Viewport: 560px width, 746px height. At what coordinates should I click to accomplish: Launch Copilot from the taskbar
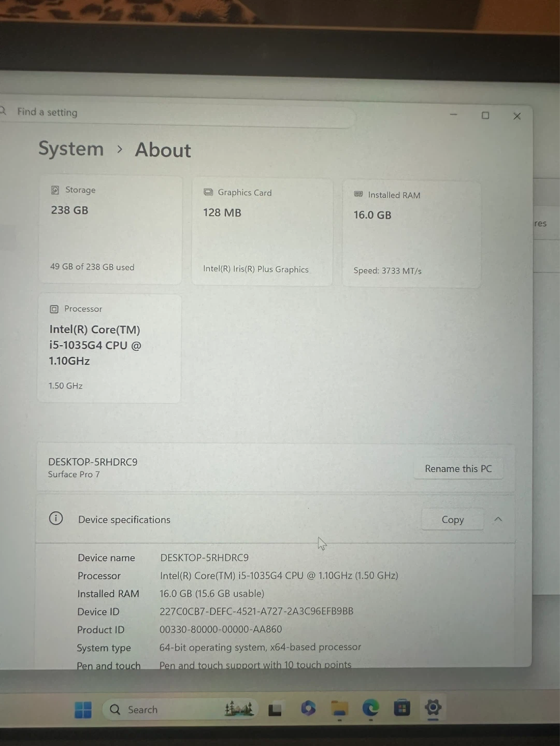pyautogui.click(x=308, y=708)
